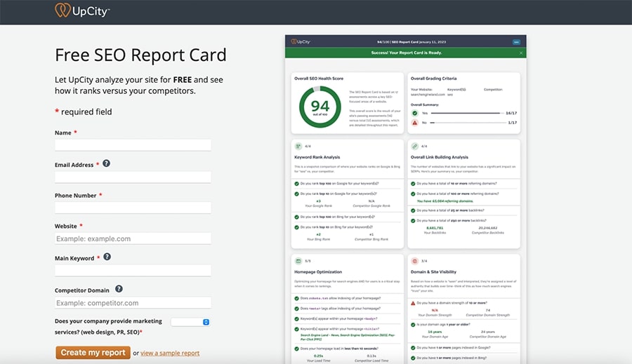Open the view a sample report link
The width and height of the screenshot is (632, 364).
pos(170,353)
